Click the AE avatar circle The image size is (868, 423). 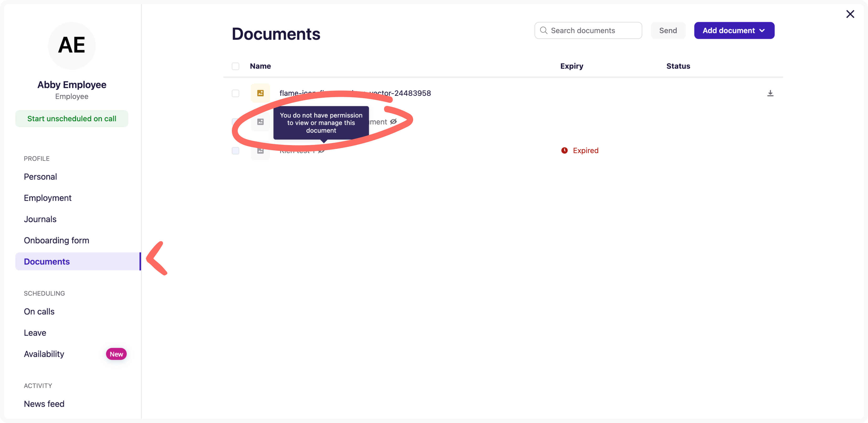tap(72, 45)
